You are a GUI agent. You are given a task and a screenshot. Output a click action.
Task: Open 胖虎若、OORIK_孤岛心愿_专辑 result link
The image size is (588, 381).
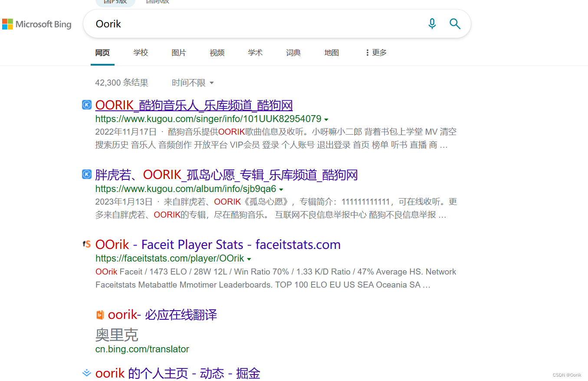click(227, 175)
